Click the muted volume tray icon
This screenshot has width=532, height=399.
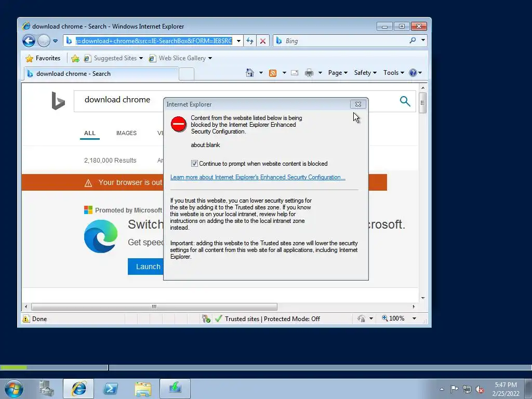(480, 389)
